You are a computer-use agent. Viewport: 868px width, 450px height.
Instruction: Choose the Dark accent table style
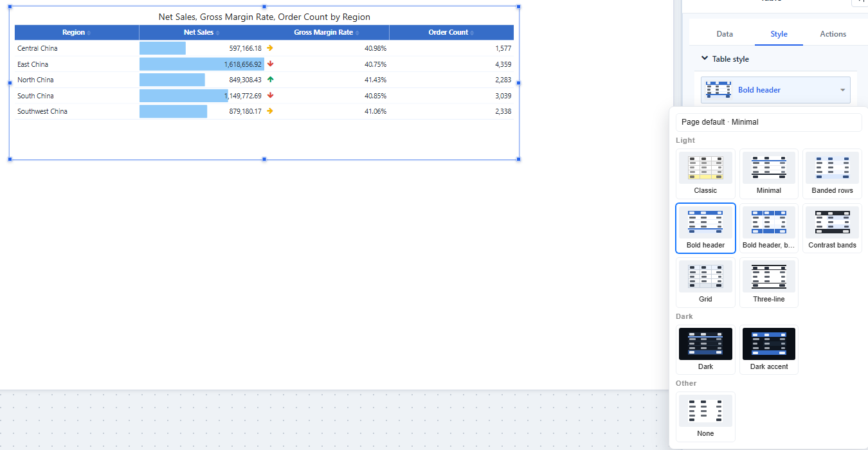pyautogui.click(x=769, y=350)
